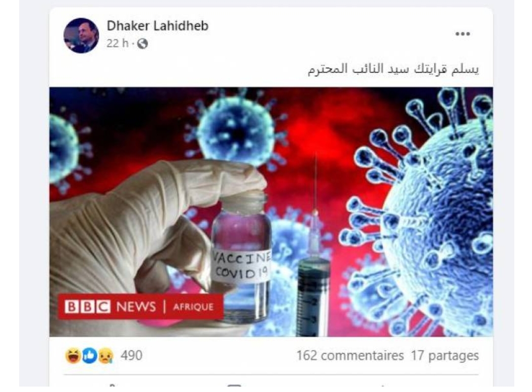Open the Dhaker Lahidheb profile name link
Viewport: 532px width, 392px height.
click(x=157, y=26)
